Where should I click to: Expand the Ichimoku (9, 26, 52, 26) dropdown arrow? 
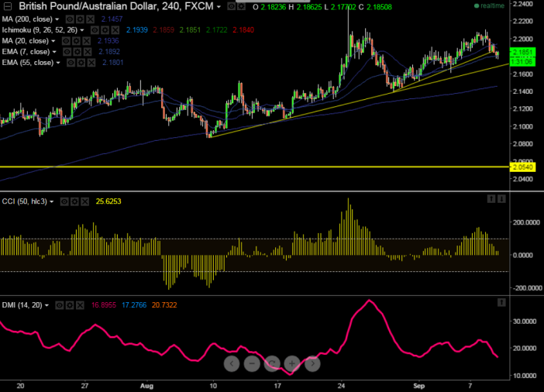click(x=82, y=30)
